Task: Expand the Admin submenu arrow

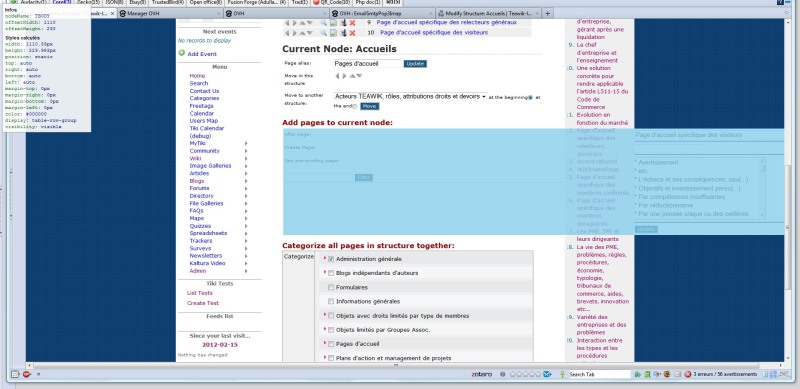Action: tap(246, 271)
